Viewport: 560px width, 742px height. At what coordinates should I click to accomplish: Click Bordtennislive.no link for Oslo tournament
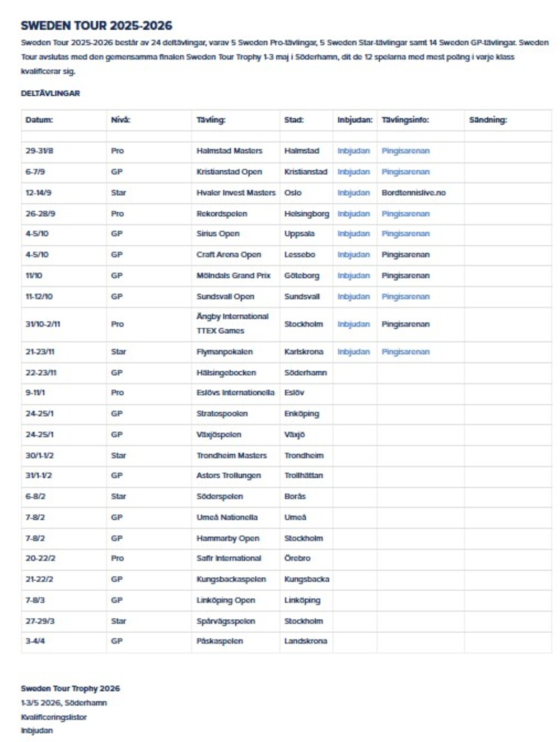point(413,193)
